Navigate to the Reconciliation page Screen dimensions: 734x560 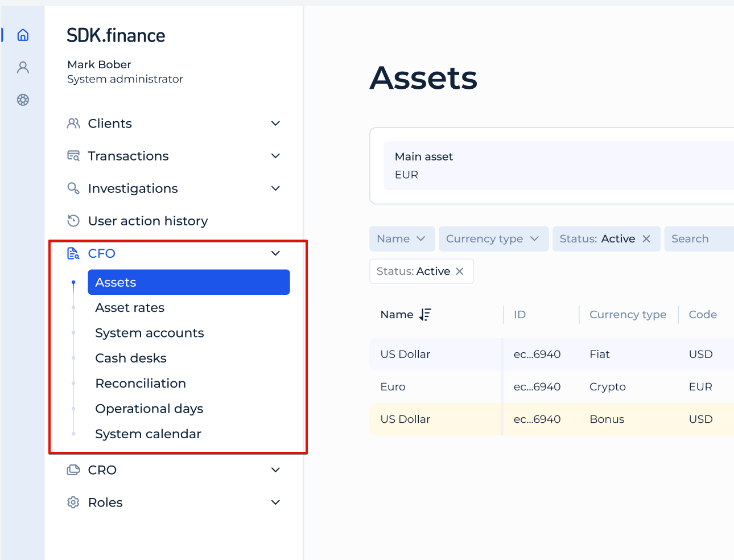[141, 383]
